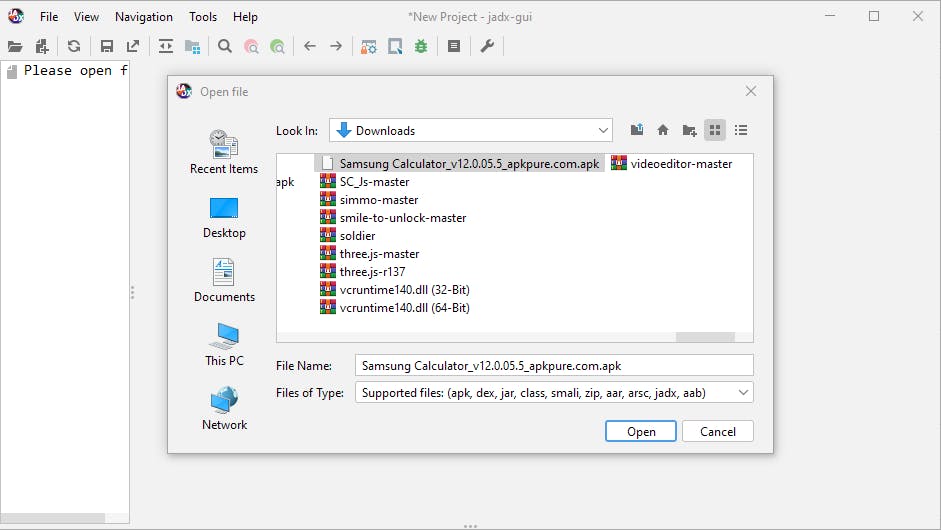The image size is (941, 530).
Task: Click the Up One Level folder icon
Action: coord(637,130)
